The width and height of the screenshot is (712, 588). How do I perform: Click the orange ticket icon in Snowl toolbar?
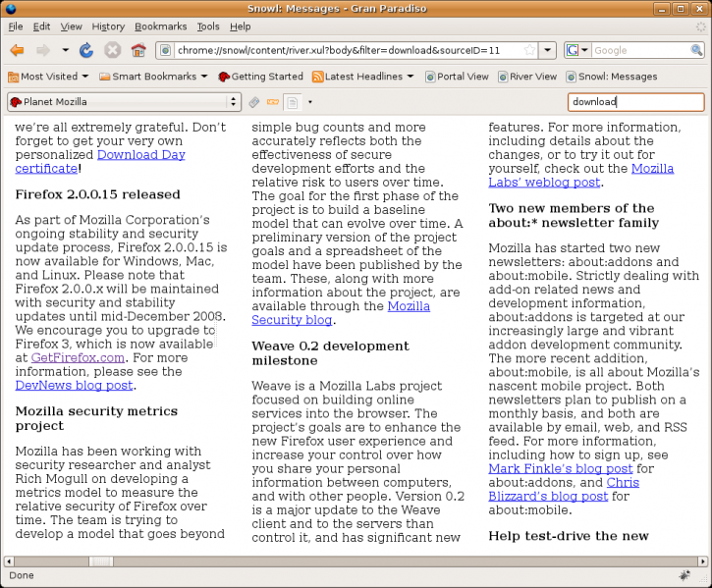273,102
